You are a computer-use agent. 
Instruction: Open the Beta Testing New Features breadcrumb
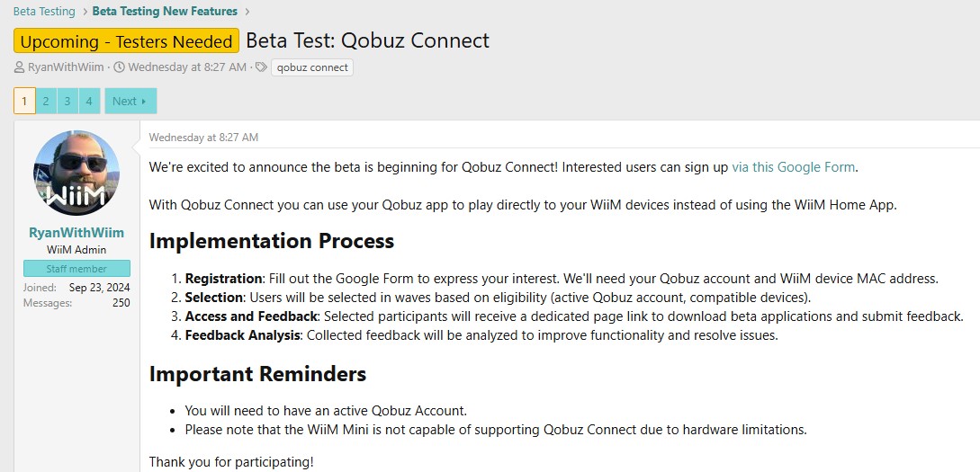tap(165, 12)
